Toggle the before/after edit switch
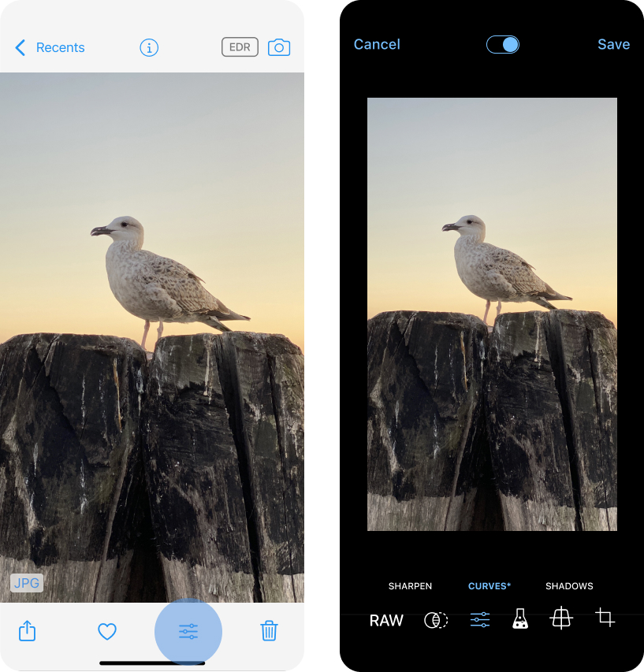 click(x=502, y=45)
